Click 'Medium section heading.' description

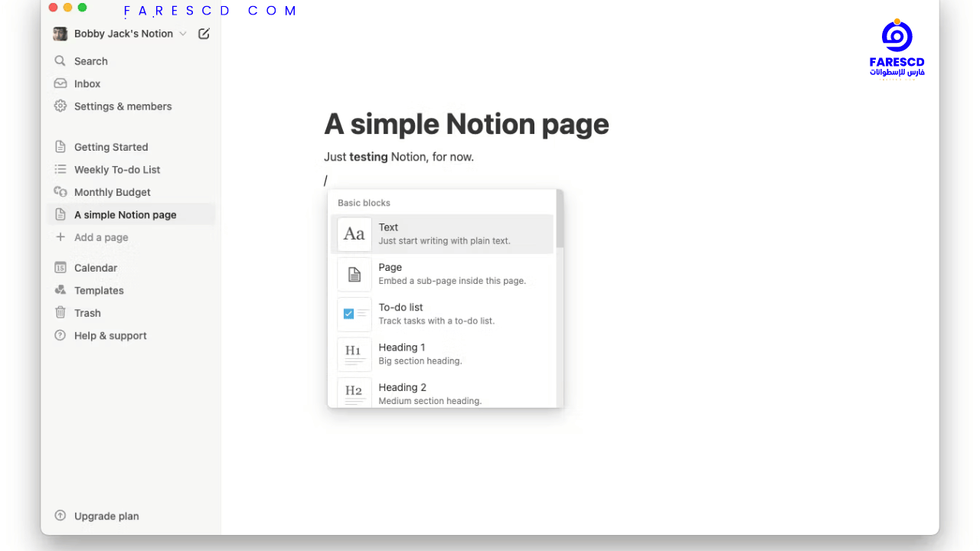click(430, 400)
